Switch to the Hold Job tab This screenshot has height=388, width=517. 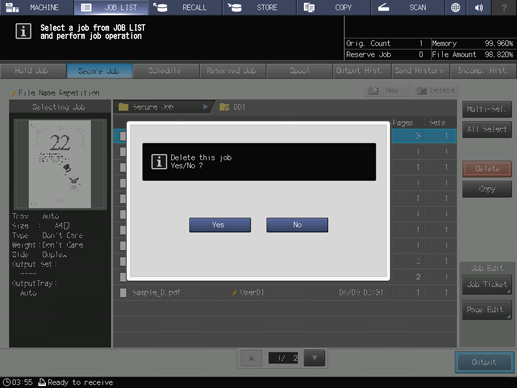(32, 71)
